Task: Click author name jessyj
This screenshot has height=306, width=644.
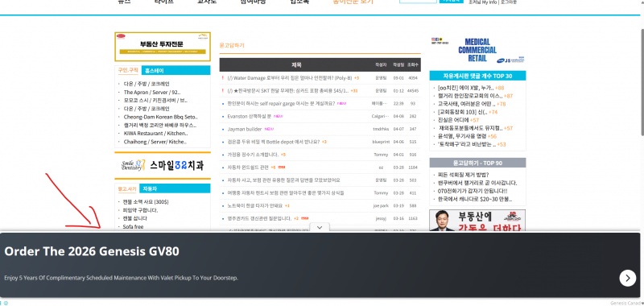Action: point(380,218)
